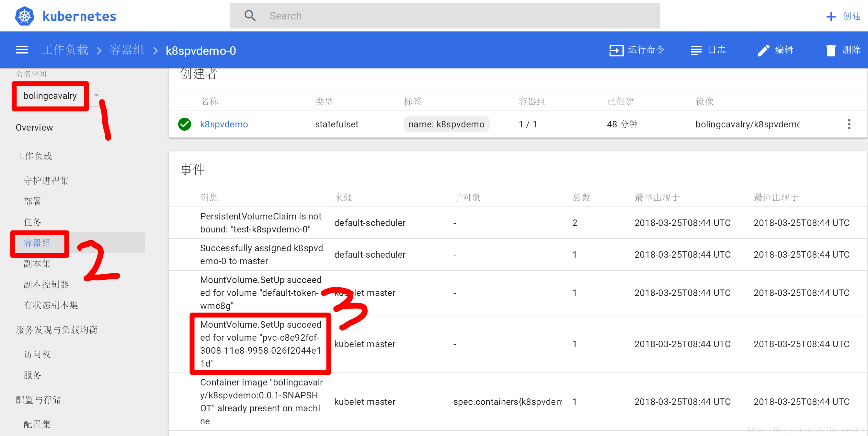Open pod logs via 日志 icon
The image size is (868, 436).
[x=696, y=50]
